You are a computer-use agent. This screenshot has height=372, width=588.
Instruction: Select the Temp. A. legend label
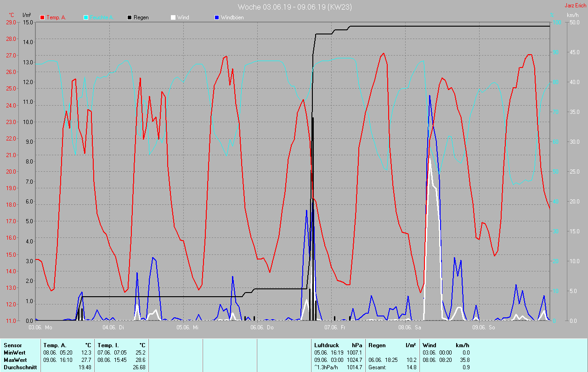[57, 17]
